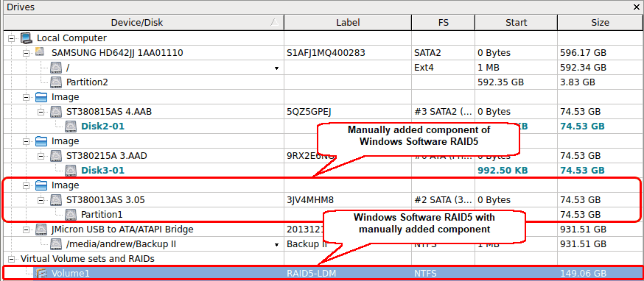The image size is (644, 281).
Task: Click label 3JV4MHM8
Action: 310,200
